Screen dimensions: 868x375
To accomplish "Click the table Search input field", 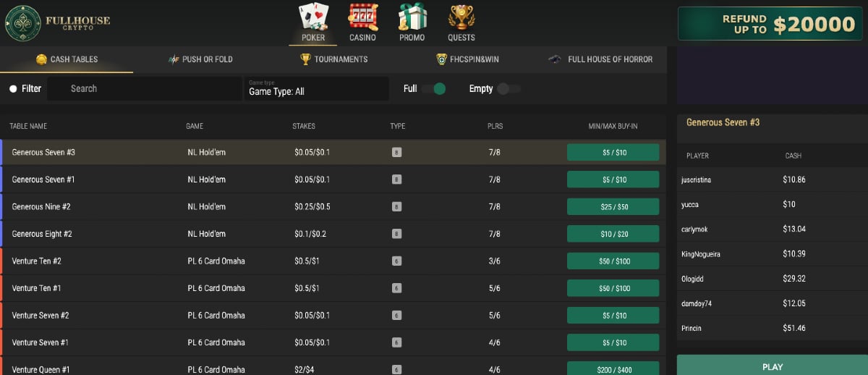I will click(x=145, y=89).
